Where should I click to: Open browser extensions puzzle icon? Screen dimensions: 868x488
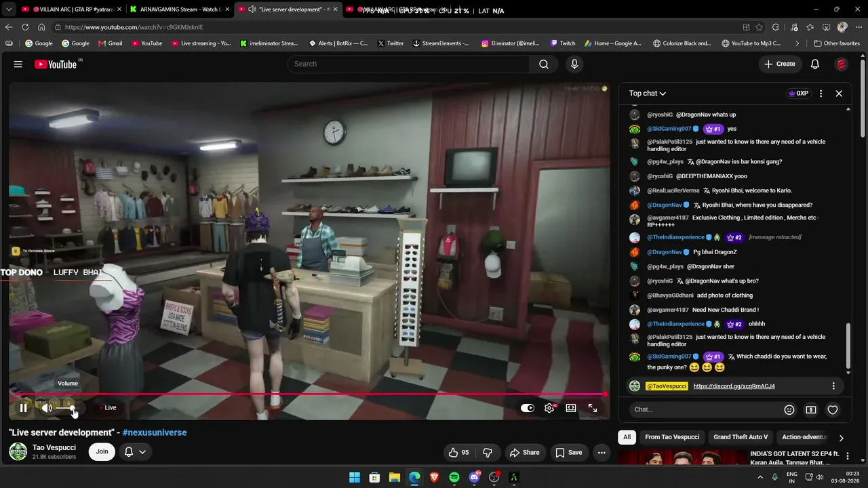tap(776, 27)
